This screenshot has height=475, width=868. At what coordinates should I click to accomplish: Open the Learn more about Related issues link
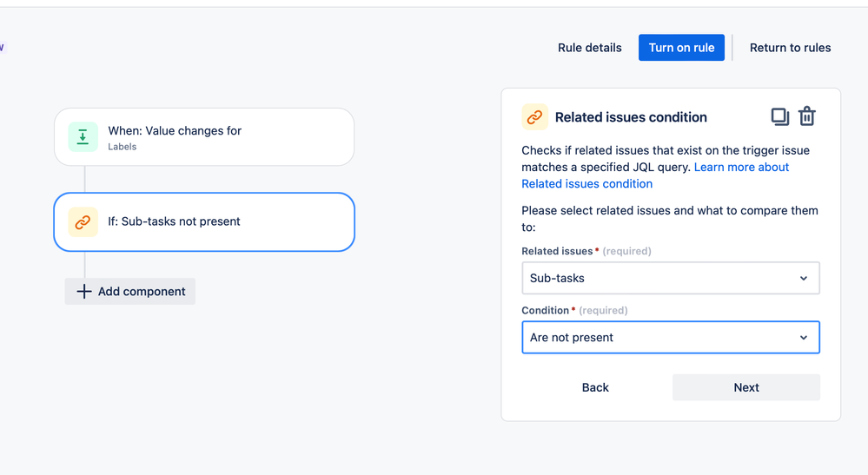coord(741,167)
